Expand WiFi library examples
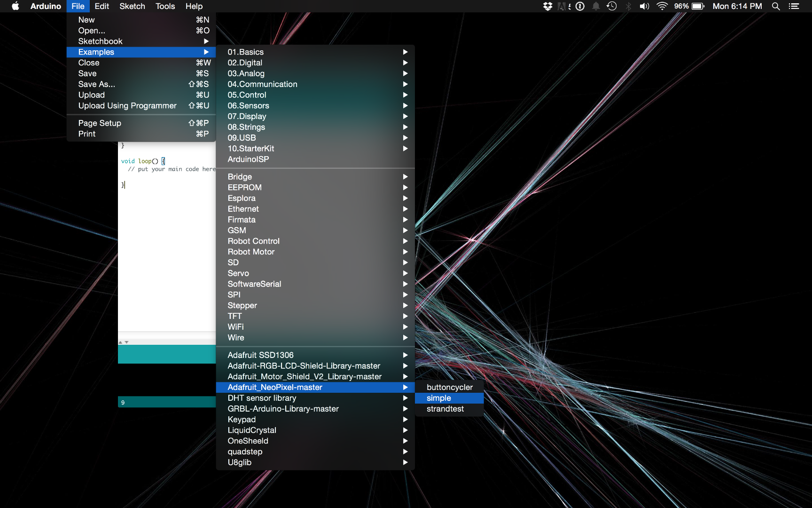Image resolution: width=812 pixels, height=508 pixels. (x=315, y=327)
